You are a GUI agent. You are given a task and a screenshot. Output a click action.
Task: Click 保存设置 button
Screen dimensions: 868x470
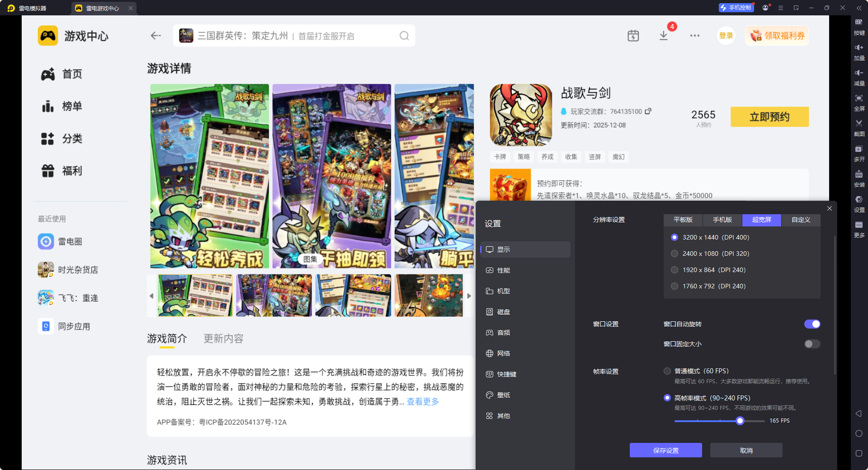[x=666, y=450]
